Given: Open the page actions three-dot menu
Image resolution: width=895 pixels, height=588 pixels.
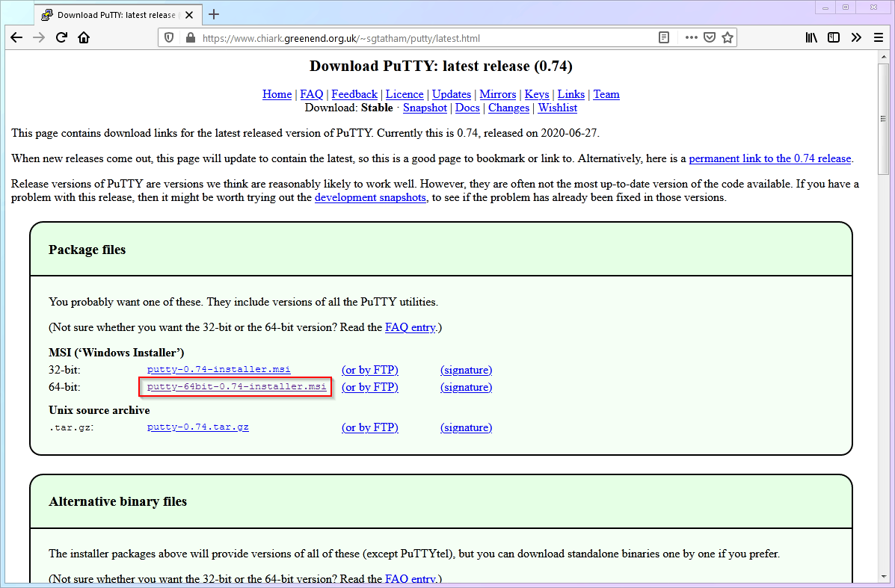Looking at the screenshot, I should 691,38.
